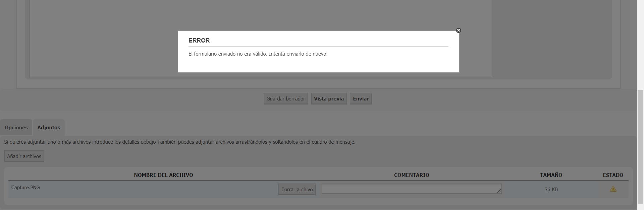Click the ERROR dialog heading
The width and height of the screenshot is (644, 210).
click(199, 41)
